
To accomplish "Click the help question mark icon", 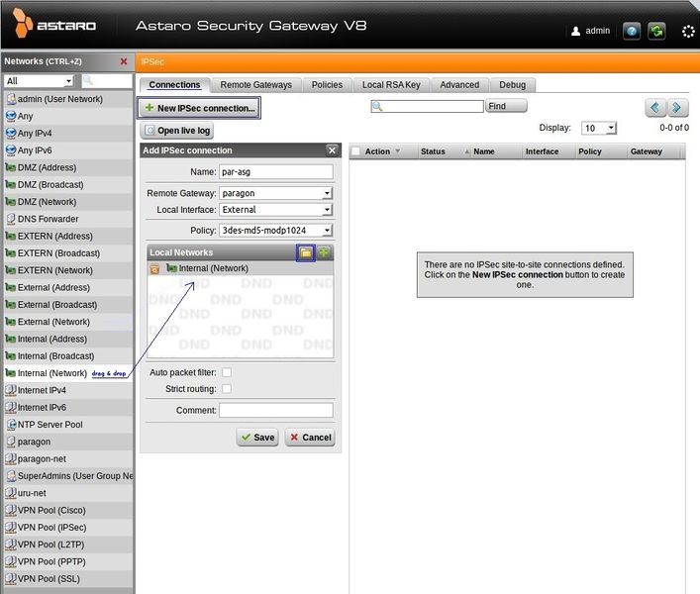I will [x=632, y=31].
